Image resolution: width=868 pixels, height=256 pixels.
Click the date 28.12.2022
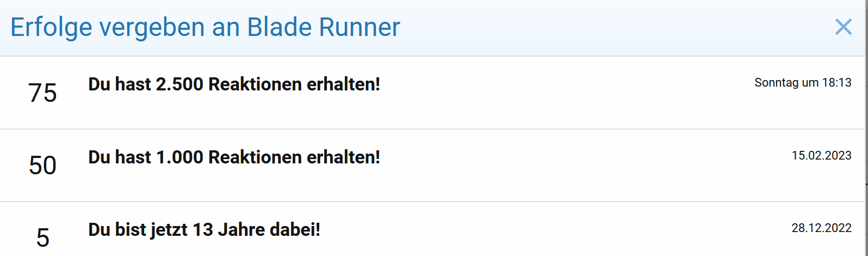click(821, 228)
